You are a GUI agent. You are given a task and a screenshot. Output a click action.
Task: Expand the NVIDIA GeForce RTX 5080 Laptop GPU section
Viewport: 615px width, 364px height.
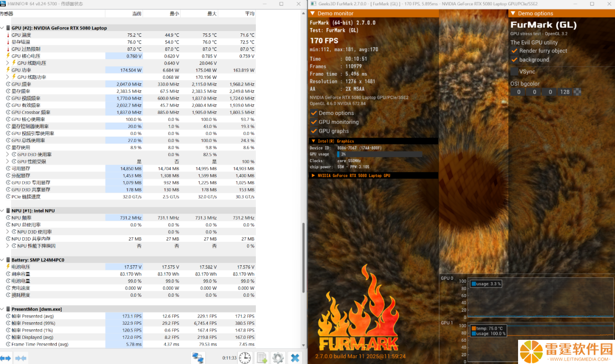click(x=313, y=176)
